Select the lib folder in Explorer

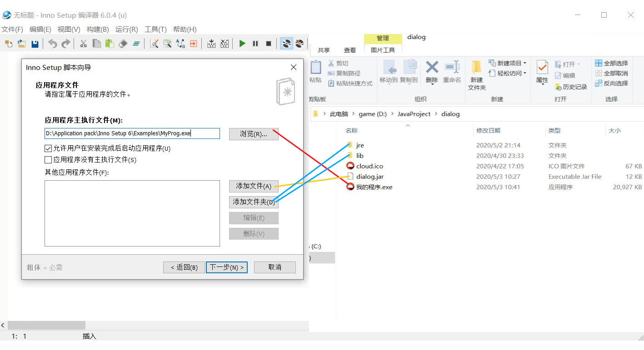click(x=360, y=156)
